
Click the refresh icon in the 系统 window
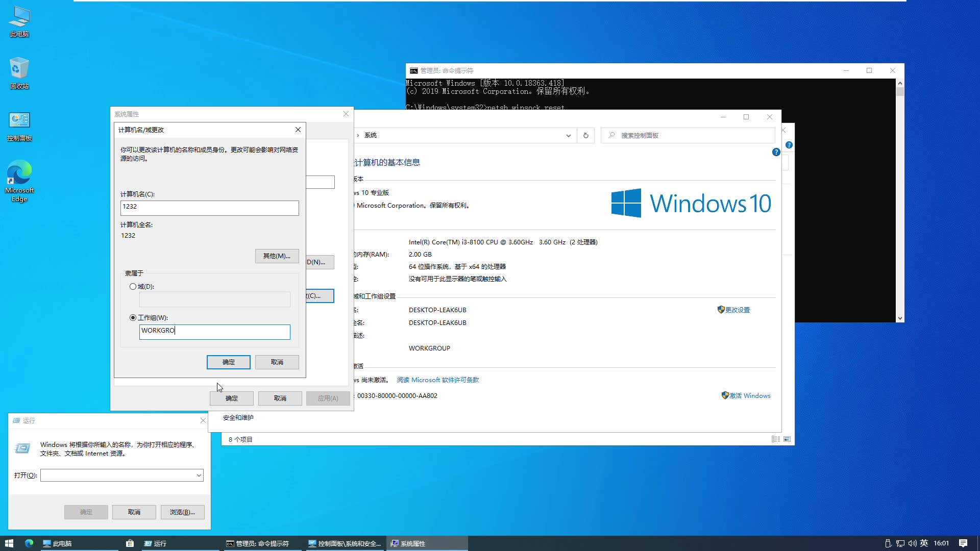(x=585, y=135)
